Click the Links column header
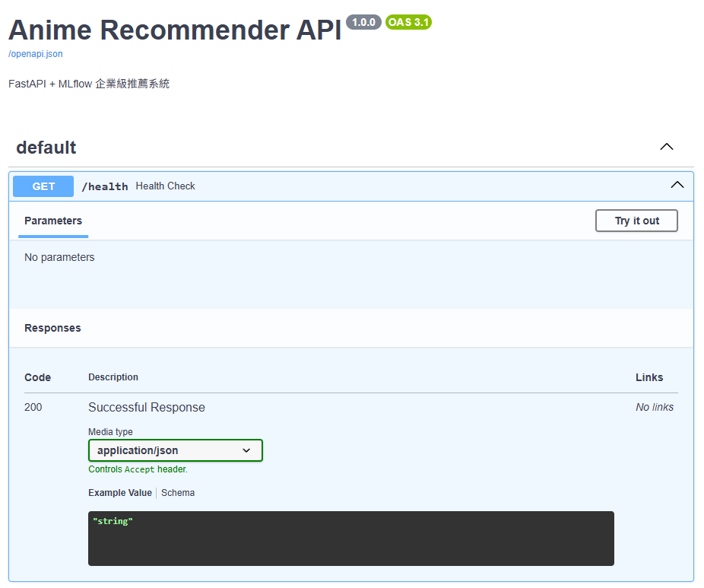 pyautogui.click(x=649, y=377)
